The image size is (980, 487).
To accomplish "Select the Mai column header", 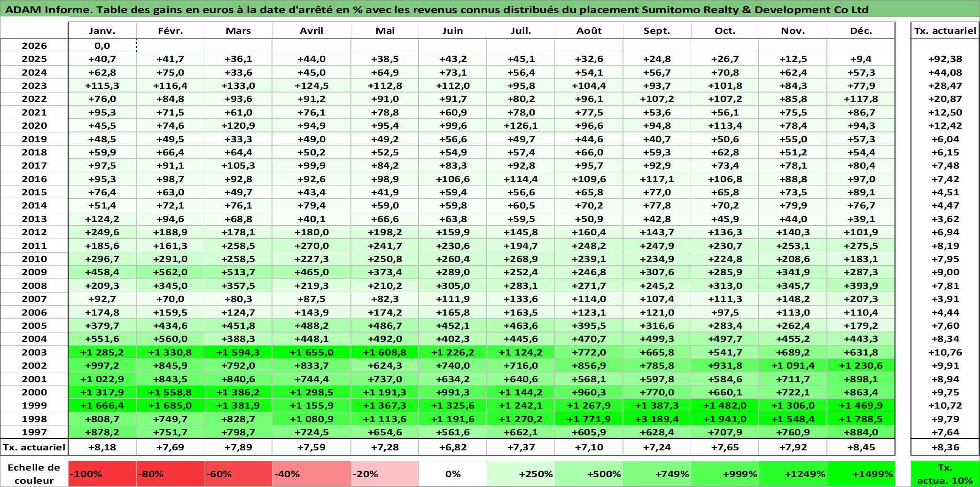I will click(x=385, y=31).
